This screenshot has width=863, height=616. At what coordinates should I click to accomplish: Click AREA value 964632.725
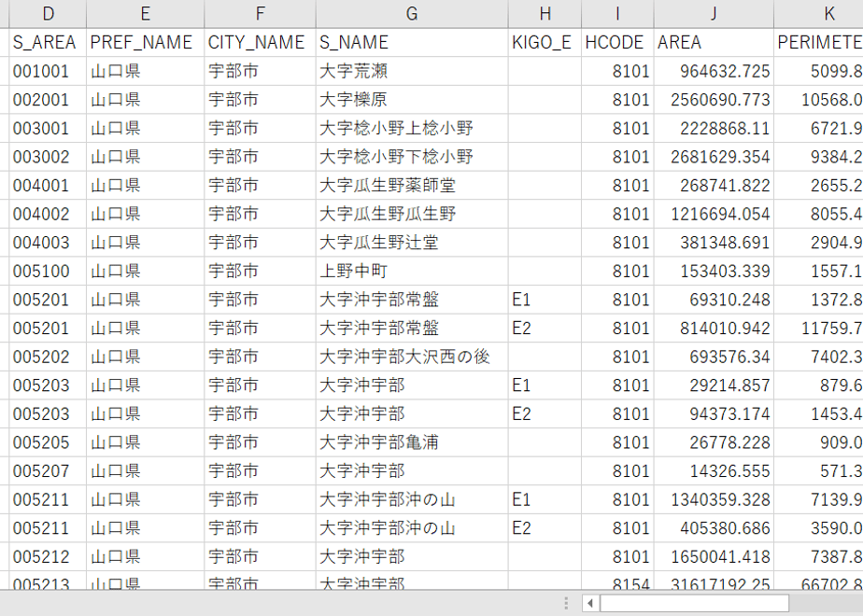tap(714, 71)
